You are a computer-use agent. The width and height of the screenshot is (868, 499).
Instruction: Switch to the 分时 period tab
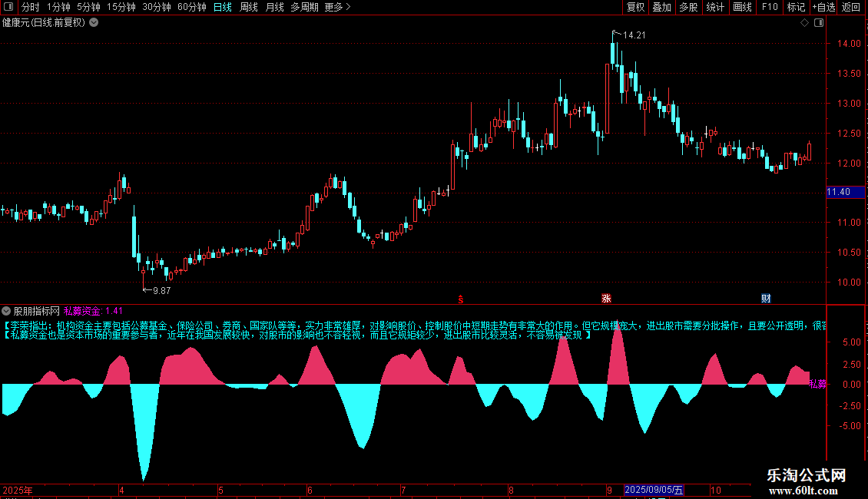(31, 7)
